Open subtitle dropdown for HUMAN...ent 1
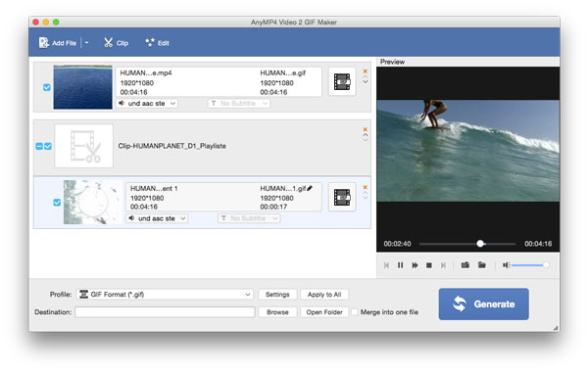 click(249, 218)
